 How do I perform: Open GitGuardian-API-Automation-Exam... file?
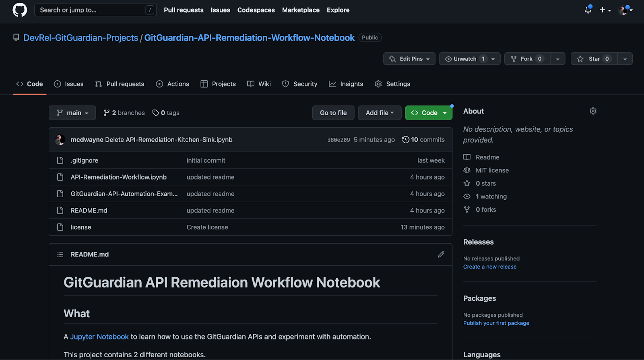tap(124, 194)
